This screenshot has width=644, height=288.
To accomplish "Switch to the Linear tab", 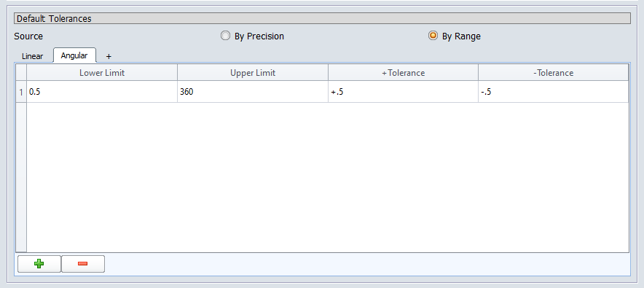I will [33, 56].
